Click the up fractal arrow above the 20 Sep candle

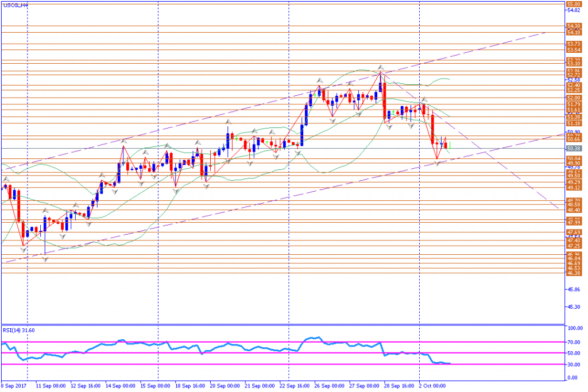pyautogui.click(x=228, y=122)
